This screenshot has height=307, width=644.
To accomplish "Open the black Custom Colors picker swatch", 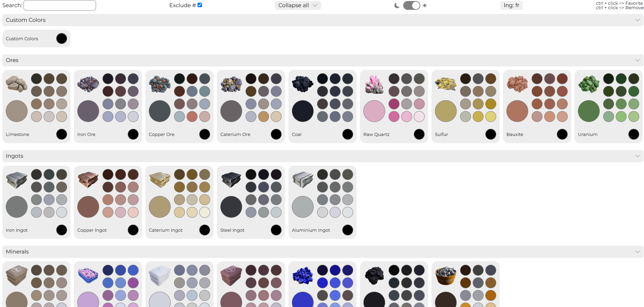I will [x=62, y=39].
